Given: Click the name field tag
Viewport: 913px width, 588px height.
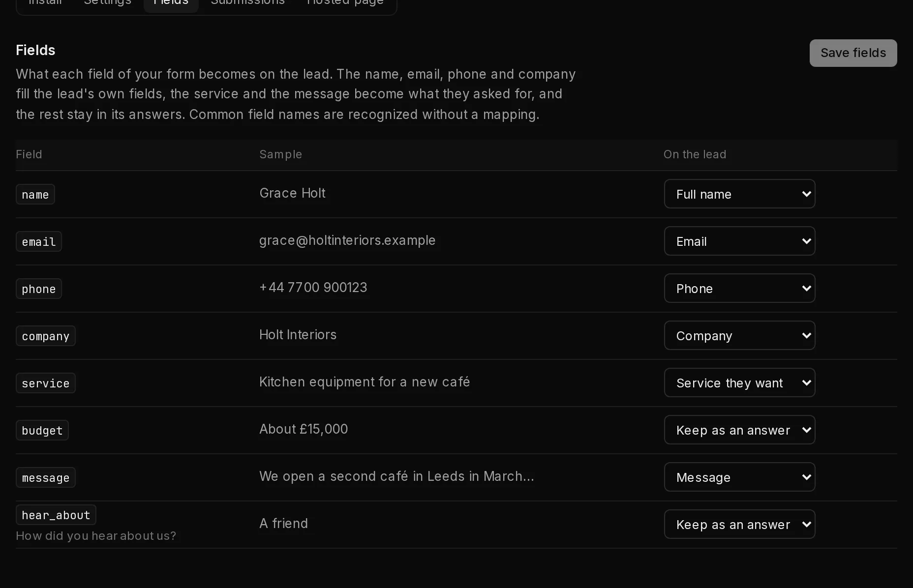Looking at the screenshot, I should point(35,194).
